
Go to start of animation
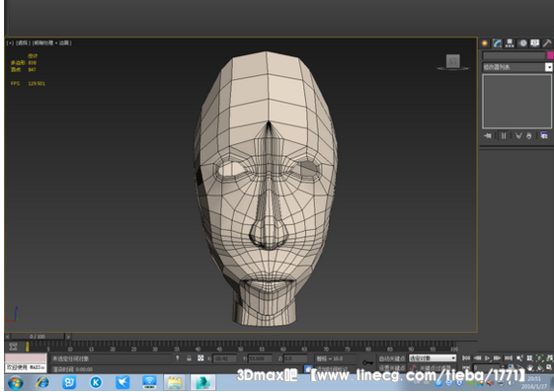tap(466, 358)
